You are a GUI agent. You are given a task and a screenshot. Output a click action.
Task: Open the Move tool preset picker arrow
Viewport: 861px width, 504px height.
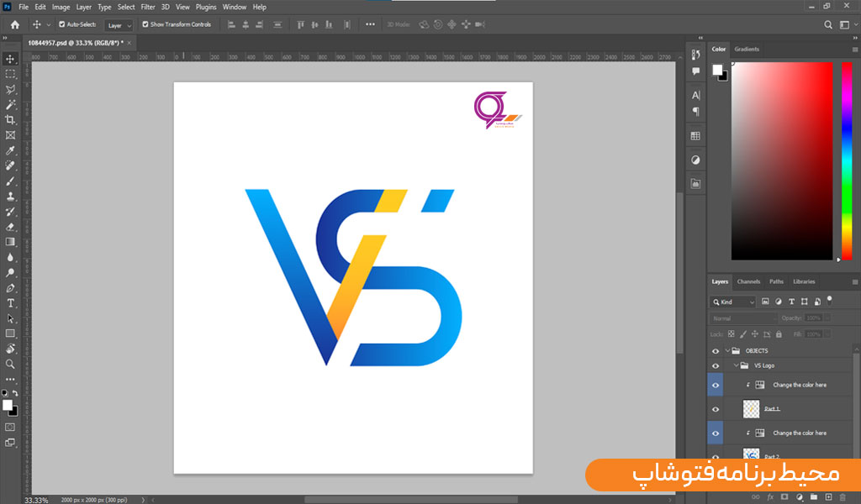click(x=48, y=24)
